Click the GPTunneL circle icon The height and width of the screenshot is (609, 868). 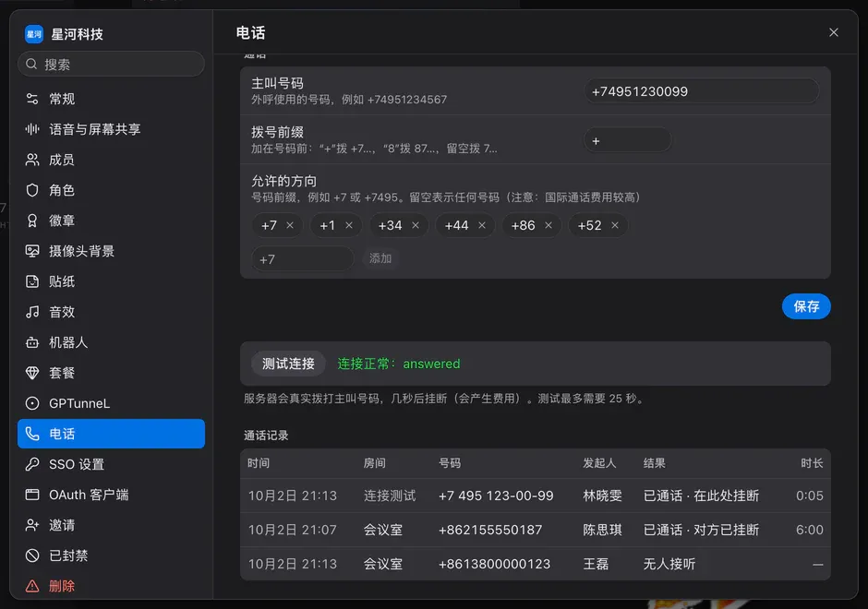click(x=32, y=403)
